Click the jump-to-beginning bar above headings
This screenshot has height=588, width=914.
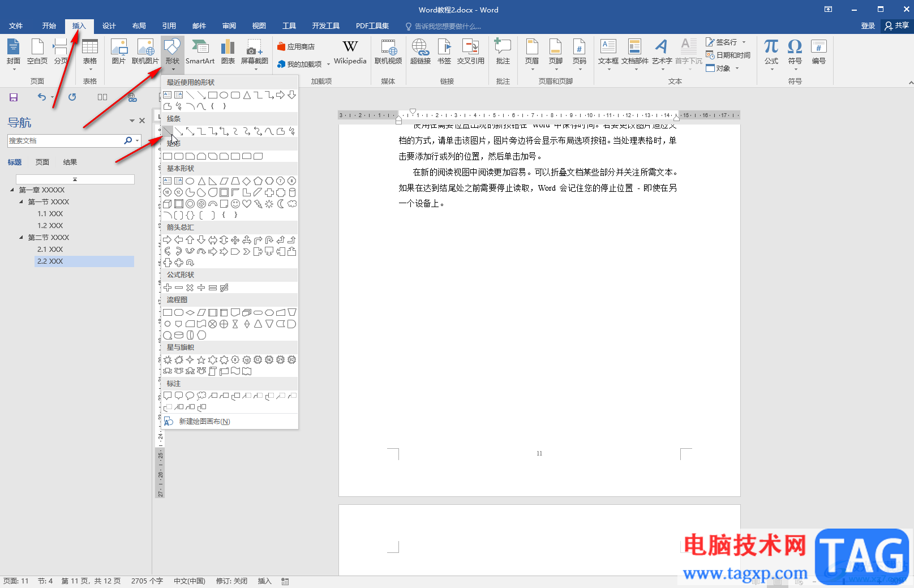click(x=75, y=179)
